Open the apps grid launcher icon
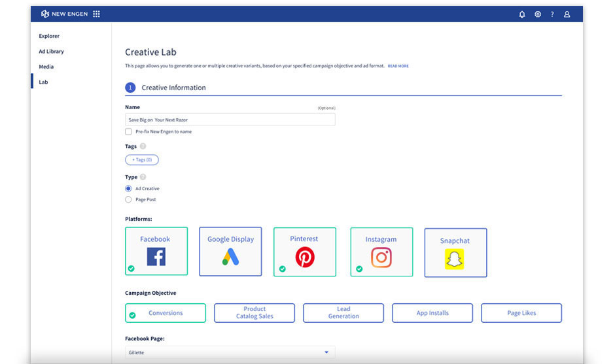 96,14
